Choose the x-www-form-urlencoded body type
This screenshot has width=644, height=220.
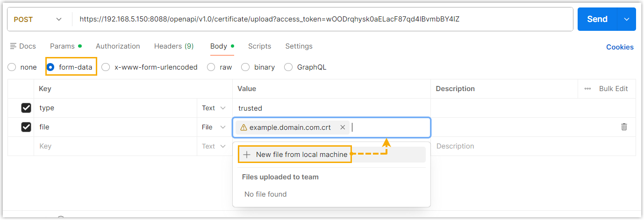point(106,67)
